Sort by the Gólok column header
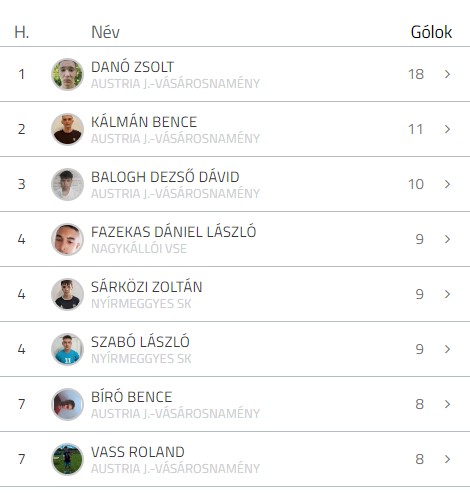The width and height of the screenshot is (470, 498). point(431,32)
